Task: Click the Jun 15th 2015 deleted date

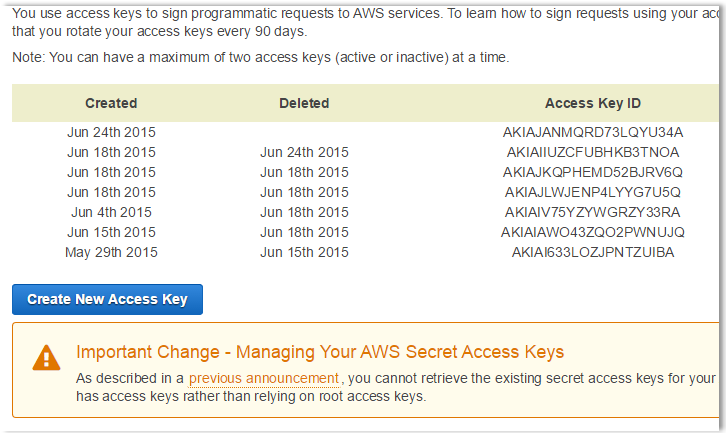Action: (x=304, y=252)
